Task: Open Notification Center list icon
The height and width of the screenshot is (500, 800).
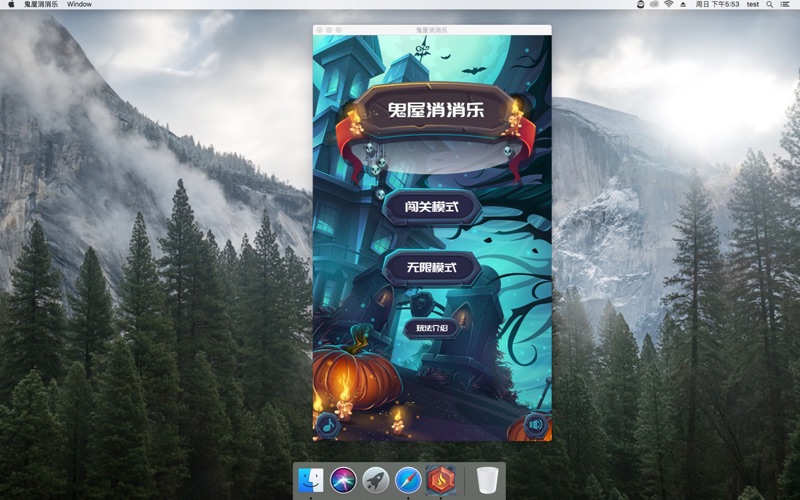Action: click(785, 4)
